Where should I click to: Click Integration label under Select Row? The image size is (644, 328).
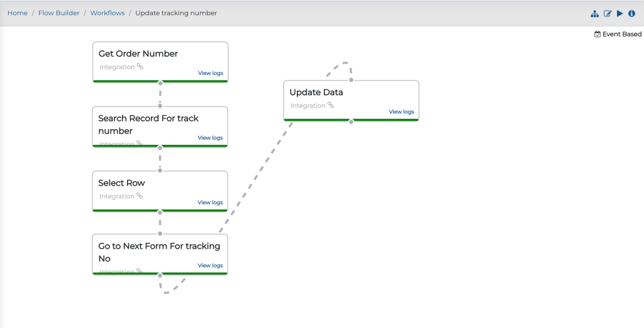(116, 196)
